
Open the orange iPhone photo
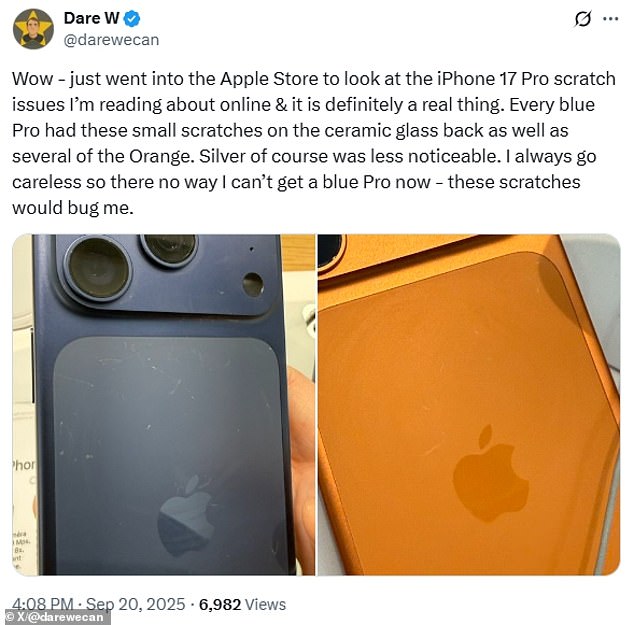pos(469,404)
